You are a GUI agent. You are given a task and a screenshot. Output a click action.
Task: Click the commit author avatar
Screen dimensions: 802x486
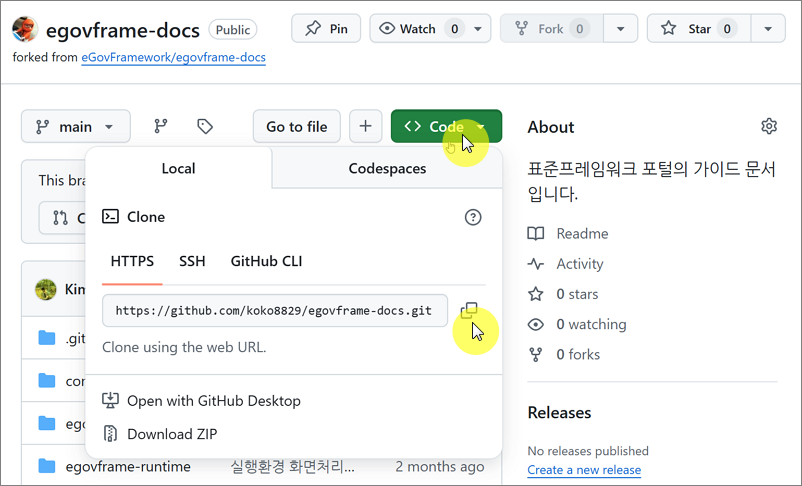(46, 290)
